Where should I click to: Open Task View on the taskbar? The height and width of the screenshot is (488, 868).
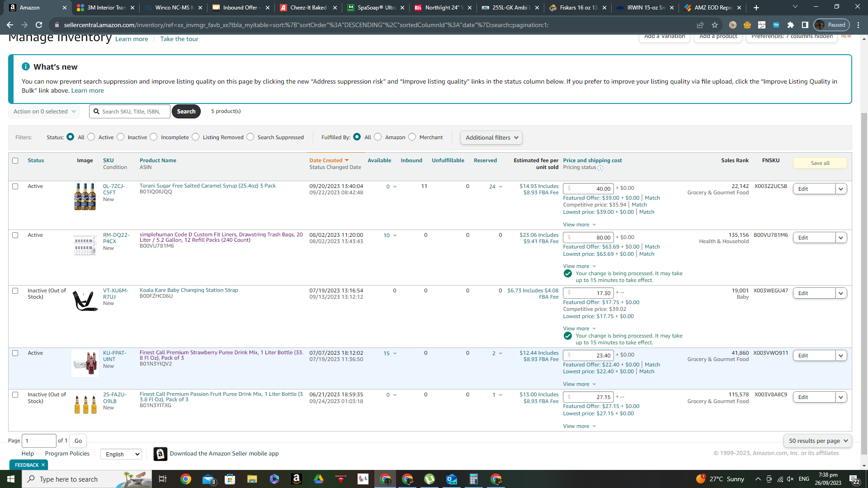click(x=163, y=479)
